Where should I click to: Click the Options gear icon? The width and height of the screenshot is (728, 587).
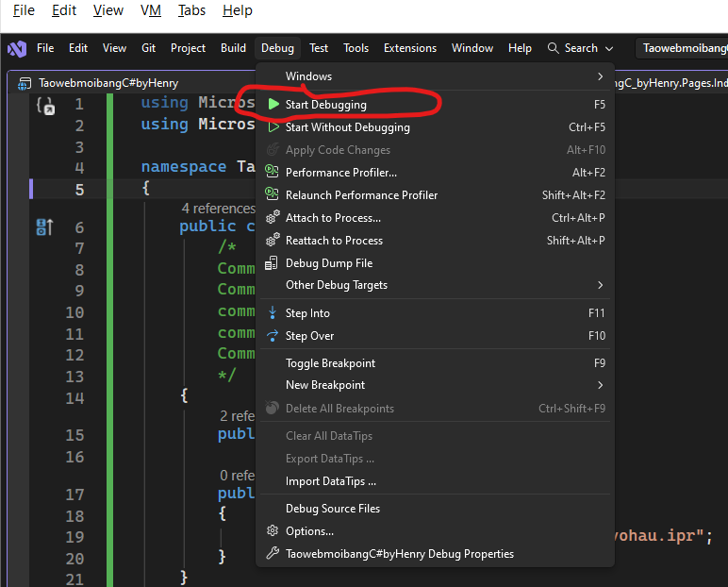point(273,531)
